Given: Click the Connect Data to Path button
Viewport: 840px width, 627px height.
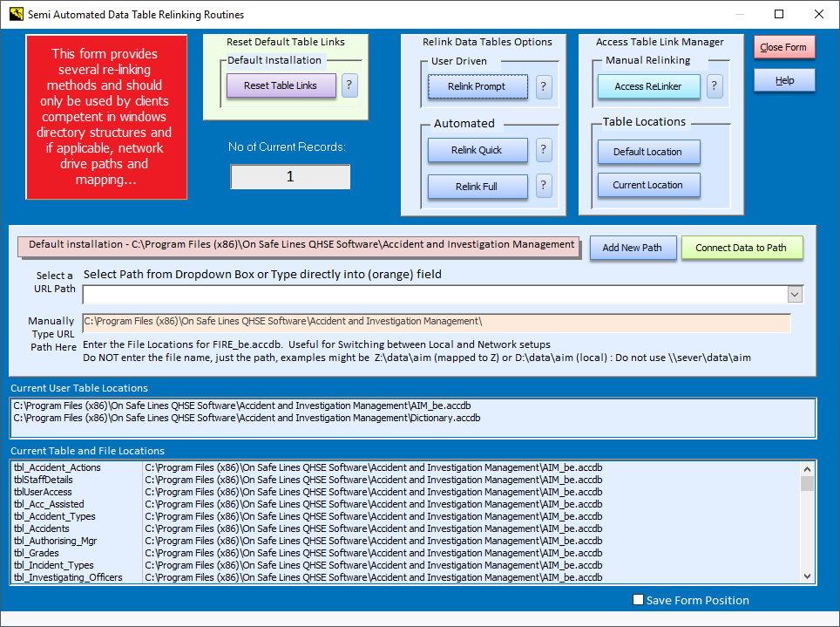Looking at the screenshot, I should 742,248.
